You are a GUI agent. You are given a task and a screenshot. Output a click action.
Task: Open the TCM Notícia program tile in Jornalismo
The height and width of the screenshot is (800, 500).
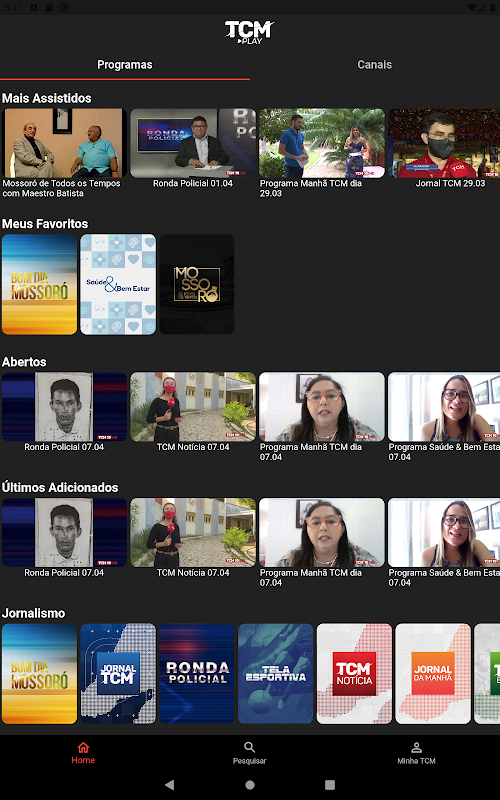355,673
